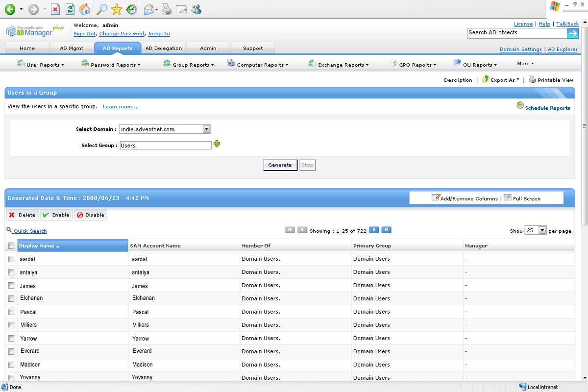Open the Show per page dropdown

(542, 230)
